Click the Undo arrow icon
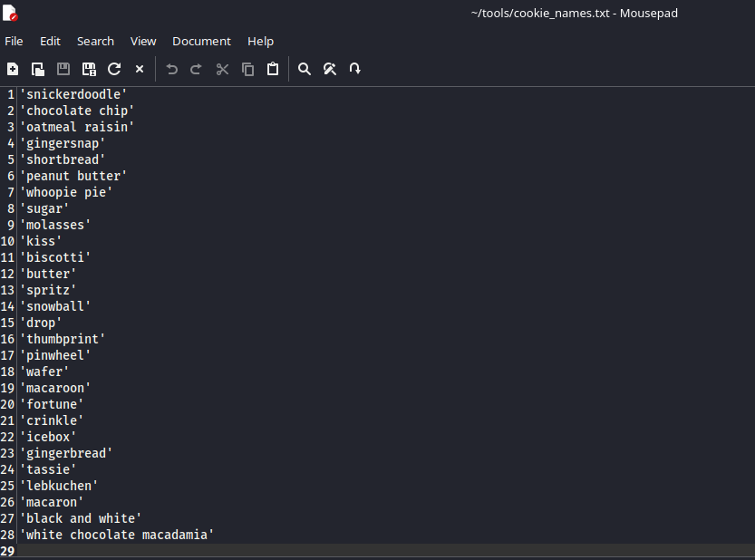This screenshot has width=755, height=560. click(171, 69)
